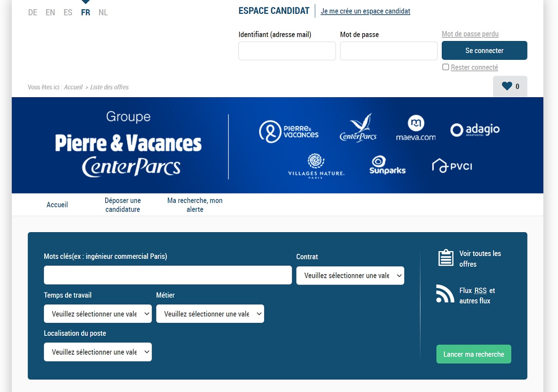Go to 'Déposer une candidature' menu item
This screenshot has height=392, width=558.
[123, 205]
